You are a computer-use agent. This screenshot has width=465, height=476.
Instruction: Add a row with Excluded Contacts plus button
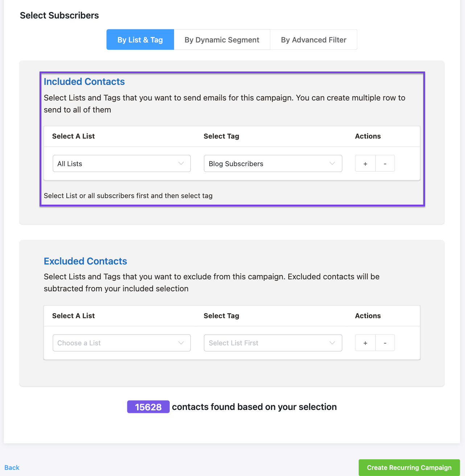(365, 343)
